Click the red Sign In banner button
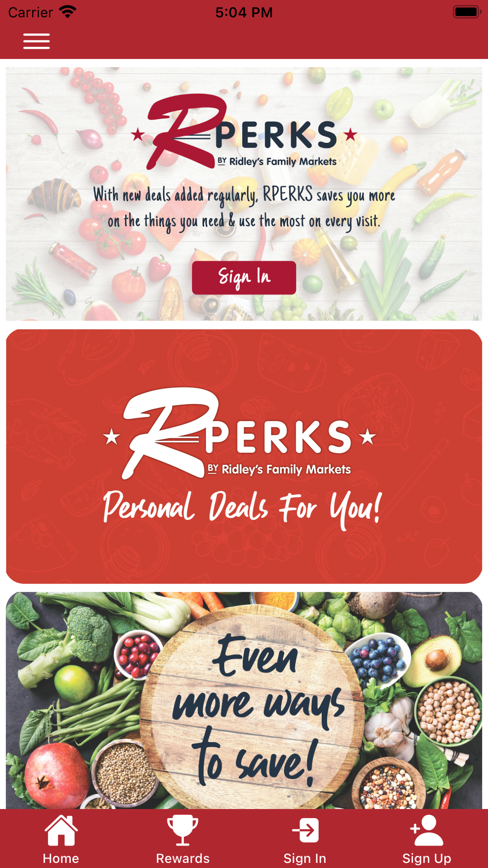 click(244, 278)
